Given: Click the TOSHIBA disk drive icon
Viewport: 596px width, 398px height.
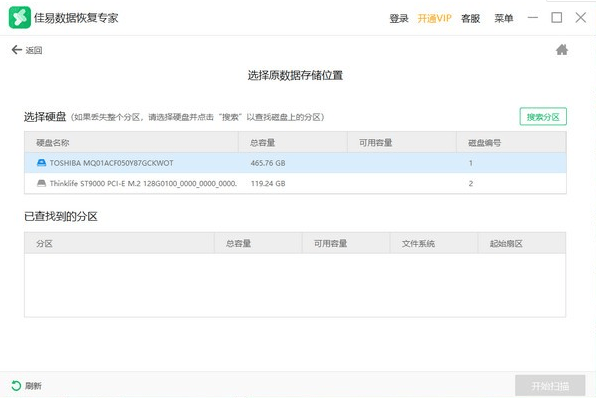Looking at the screenshot, I should click(x=41, y=163).
